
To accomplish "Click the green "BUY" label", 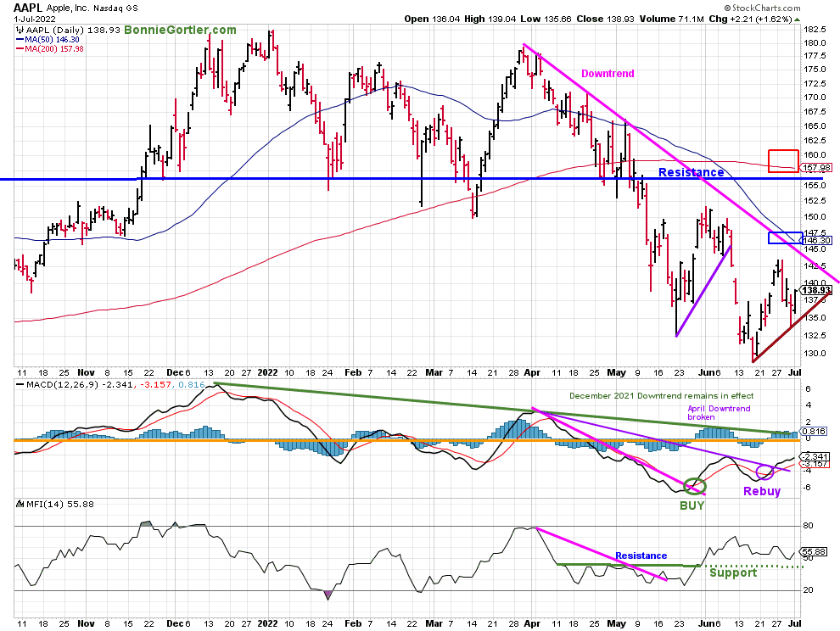I will (x=692, y=505).
